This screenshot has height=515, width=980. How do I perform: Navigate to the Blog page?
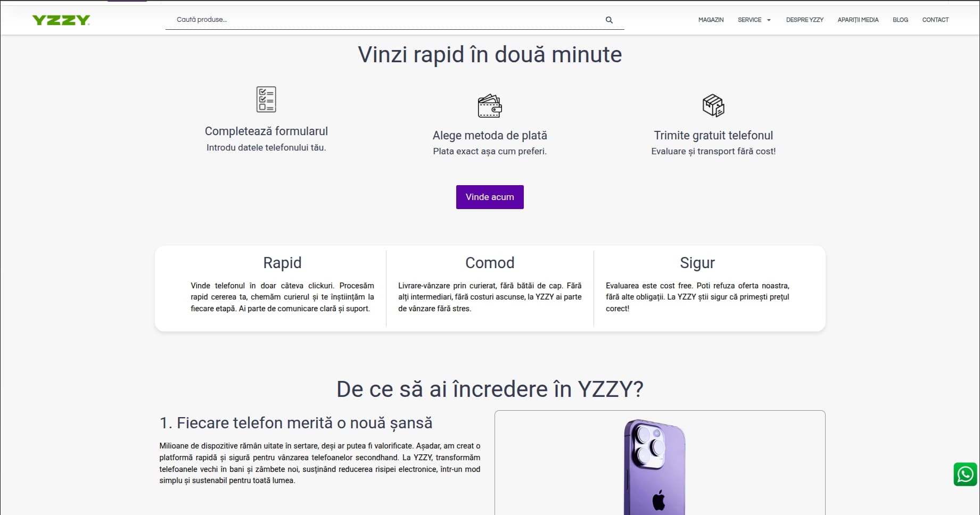pos(900,20)
